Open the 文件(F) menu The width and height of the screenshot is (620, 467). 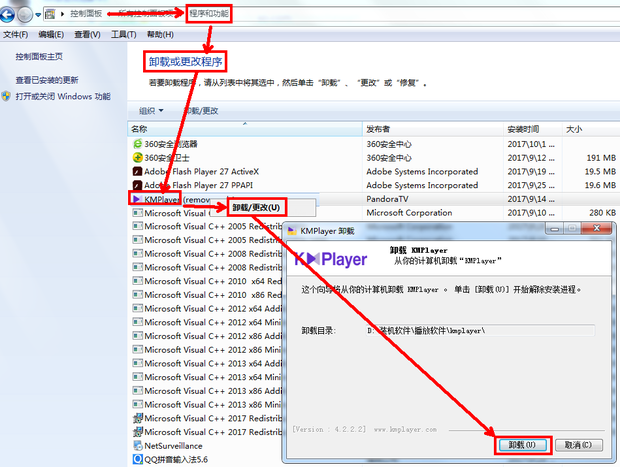(x=15, y=35)
